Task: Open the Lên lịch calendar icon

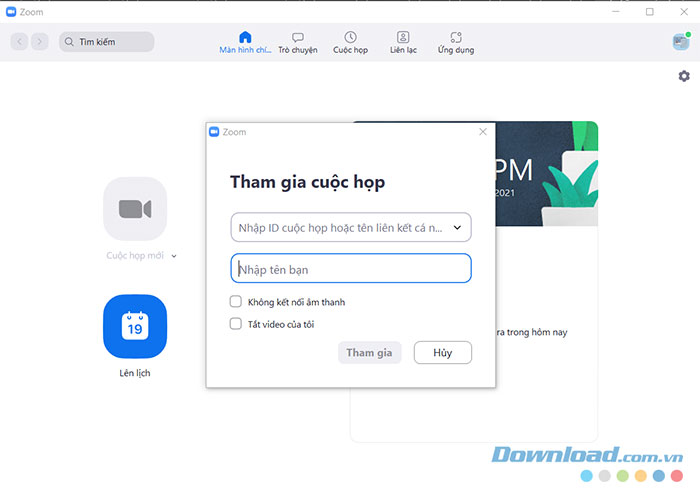Action: [x=135, y=326]
